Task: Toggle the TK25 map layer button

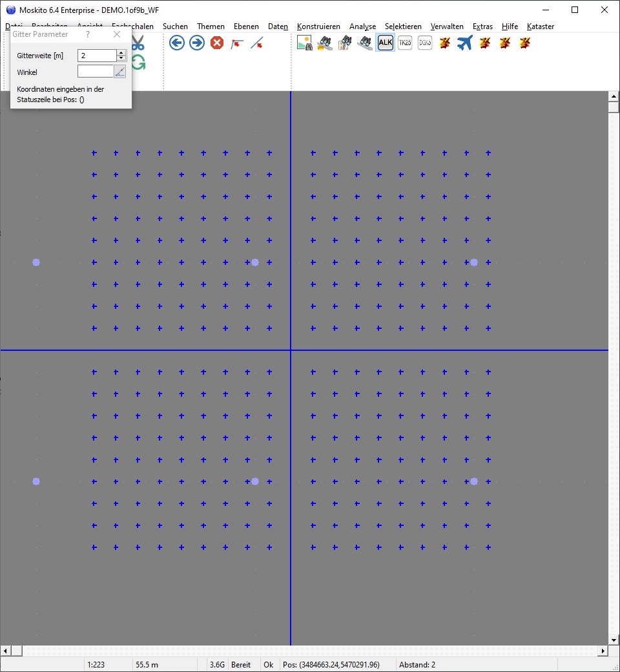Action: click(x=405, y=43)
